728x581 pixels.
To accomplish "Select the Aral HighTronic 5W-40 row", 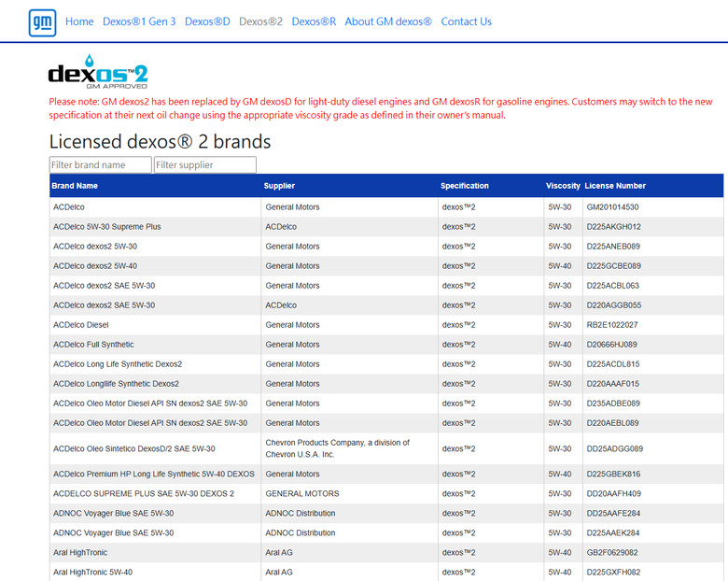I will pos(386,573).
